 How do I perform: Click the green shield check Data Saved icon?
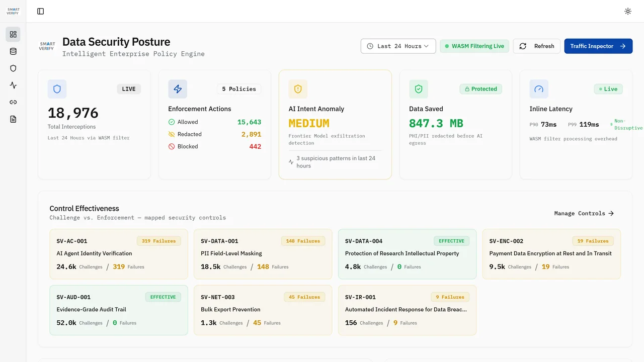tap(419, 89)
